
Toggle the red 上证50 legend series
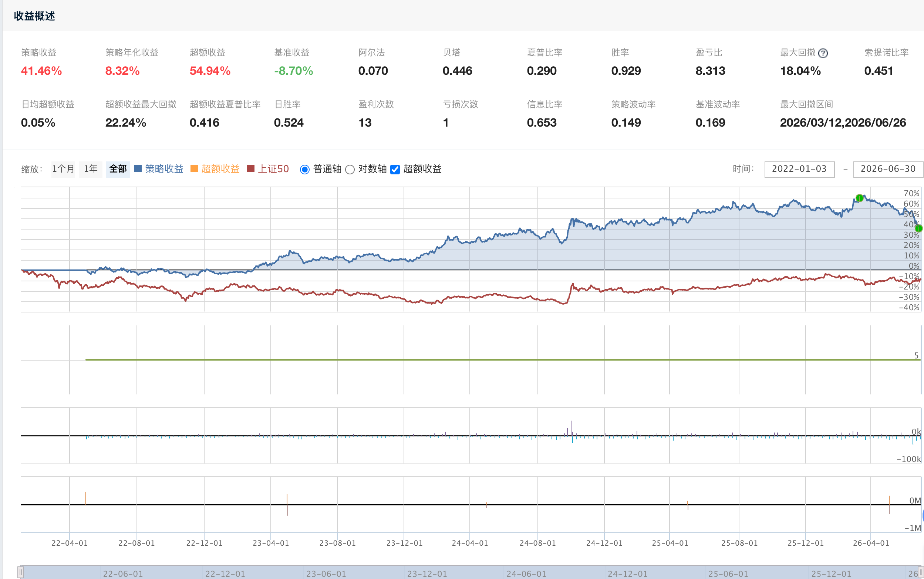[268, 169]
